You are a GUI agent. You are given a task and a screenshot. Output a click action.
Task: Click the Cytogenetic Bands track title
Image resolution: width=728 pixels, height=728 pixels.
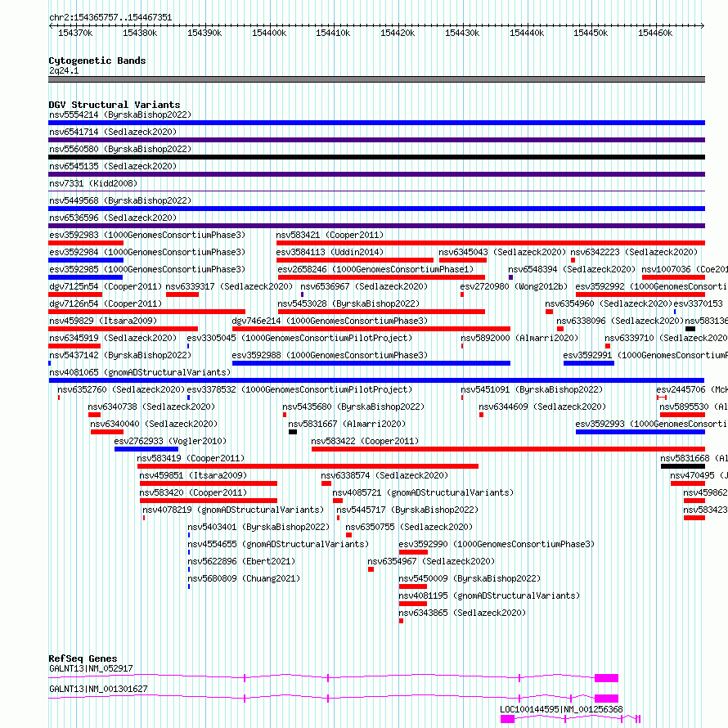point(97,61)
